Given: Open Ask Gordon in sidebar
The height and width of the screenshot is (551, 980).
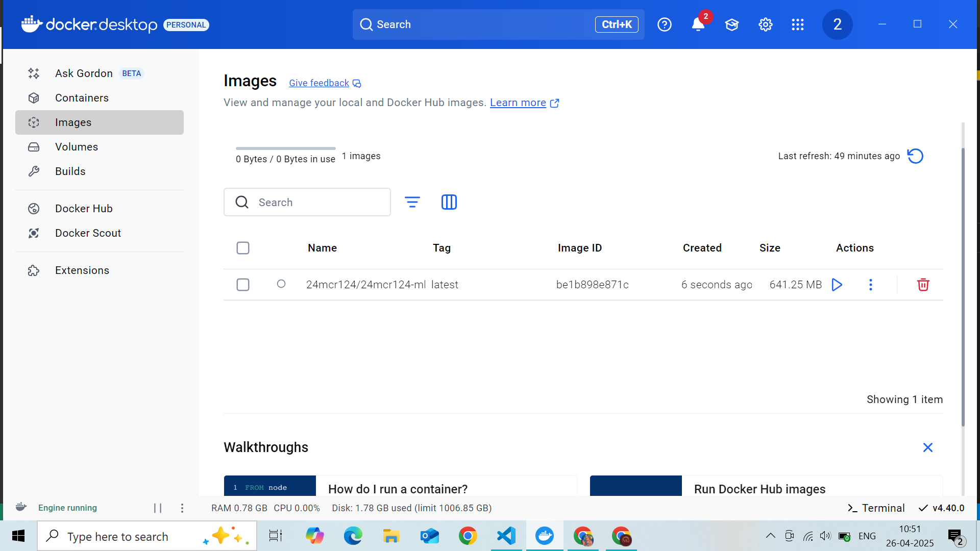Looking at the screenshot, I should pos(100,73).
